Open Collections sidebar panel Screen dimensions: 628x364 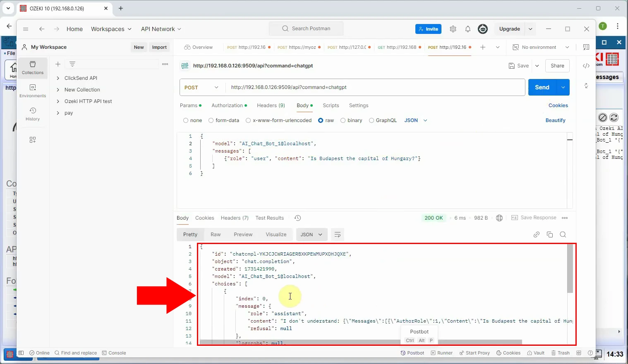pos(33,68)
